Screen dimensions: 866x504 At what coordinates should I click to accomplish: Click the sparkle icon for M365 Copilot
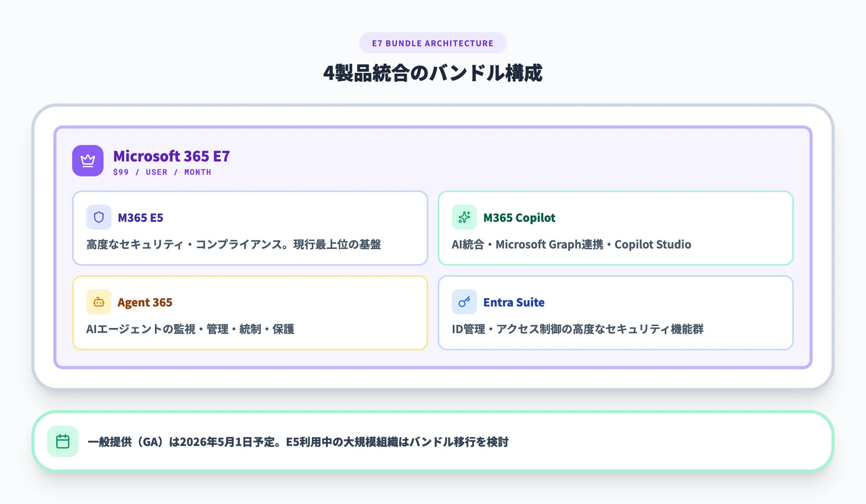coord(464,217)
